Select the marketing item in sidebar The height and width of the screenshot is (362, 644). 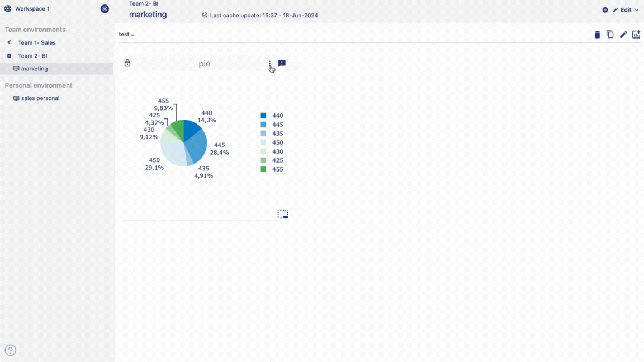click(34, 69)
